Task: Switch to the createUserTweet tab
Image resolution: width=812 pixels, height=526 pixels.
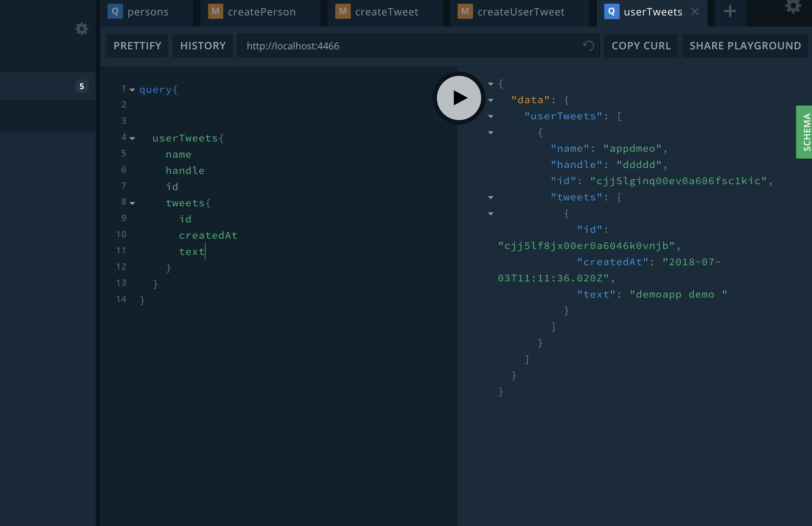Action: [x=520, y=12]
